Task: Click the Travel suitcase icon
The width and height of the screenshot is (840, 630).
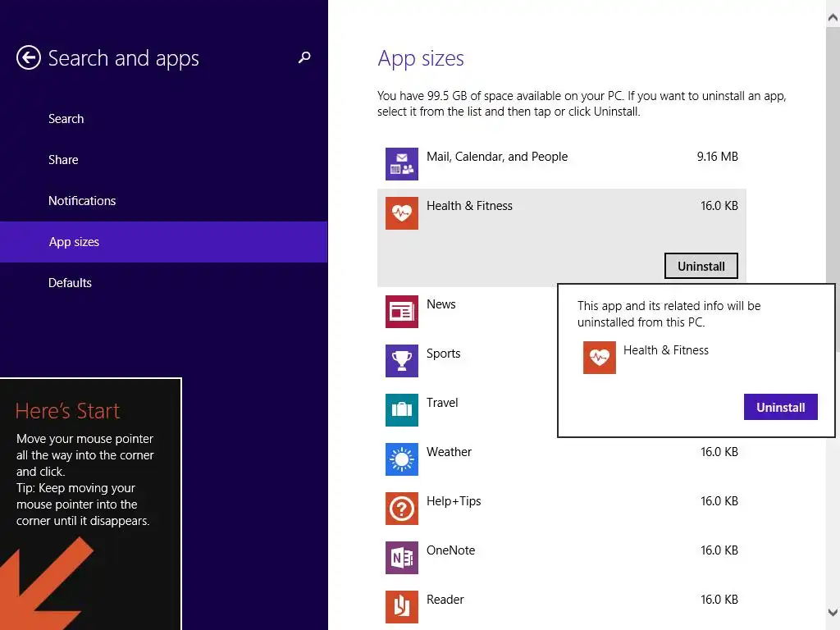Action: (402, 410)
